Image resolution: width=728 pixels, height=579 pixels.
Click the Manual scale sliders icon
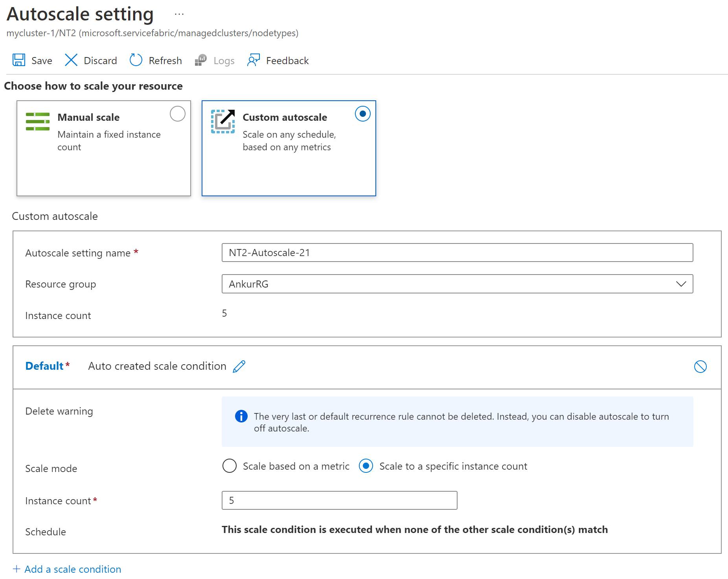point(38,122)
